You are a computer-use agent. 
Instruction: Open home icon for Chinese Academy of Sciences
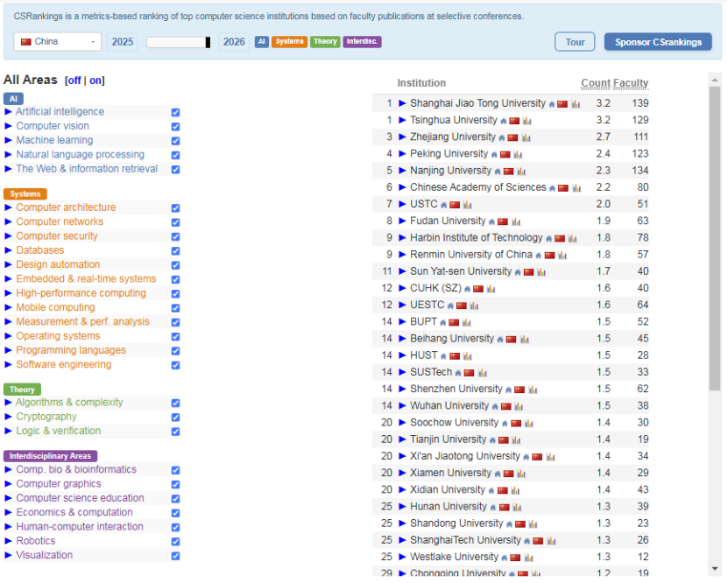click(552, 188)
